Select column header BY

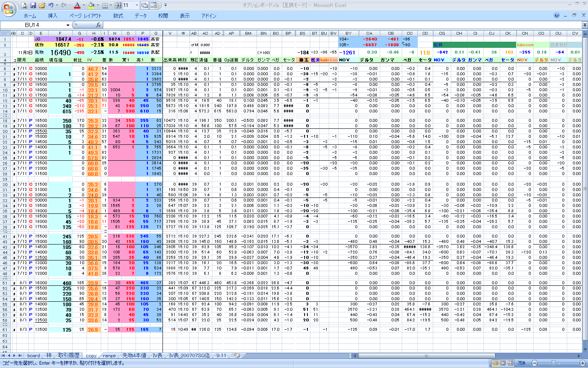(348, 34)
